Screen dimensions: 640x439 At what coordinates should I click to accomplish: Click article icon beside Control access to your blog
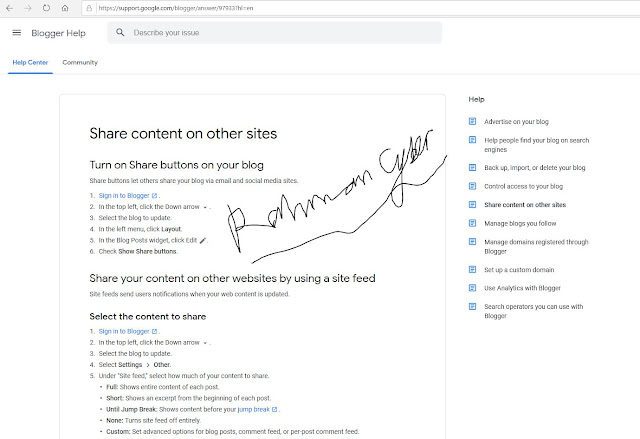click(x=473, y=186)
